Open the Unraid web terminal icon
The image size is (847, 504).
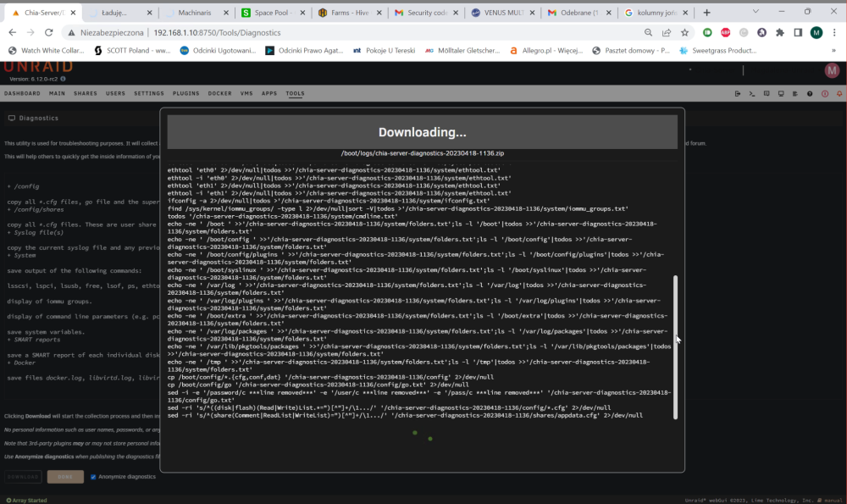click(x=752, y=93)
